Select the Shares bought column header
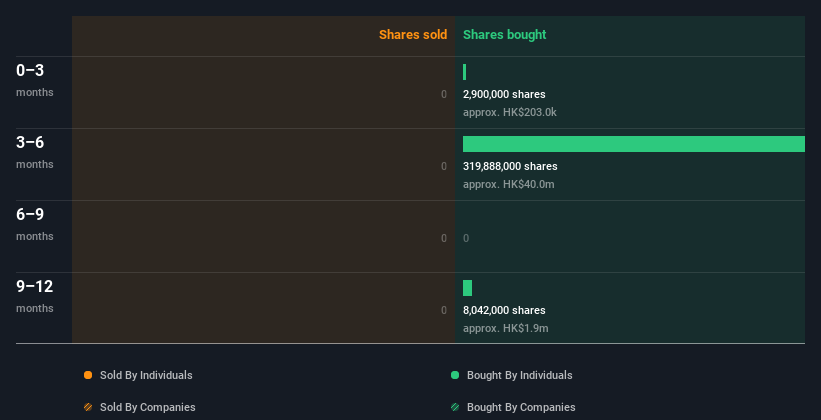 point(504,35)
